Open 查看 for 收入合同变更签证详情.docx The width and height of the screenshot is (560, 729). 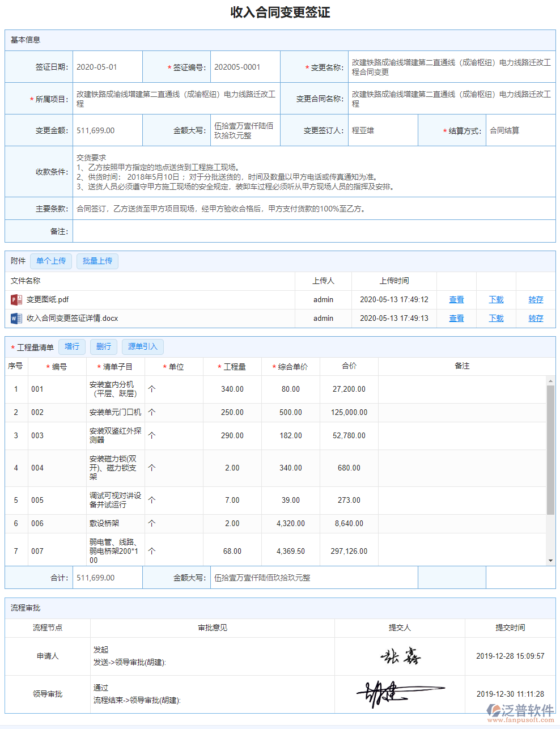point(456,318)
